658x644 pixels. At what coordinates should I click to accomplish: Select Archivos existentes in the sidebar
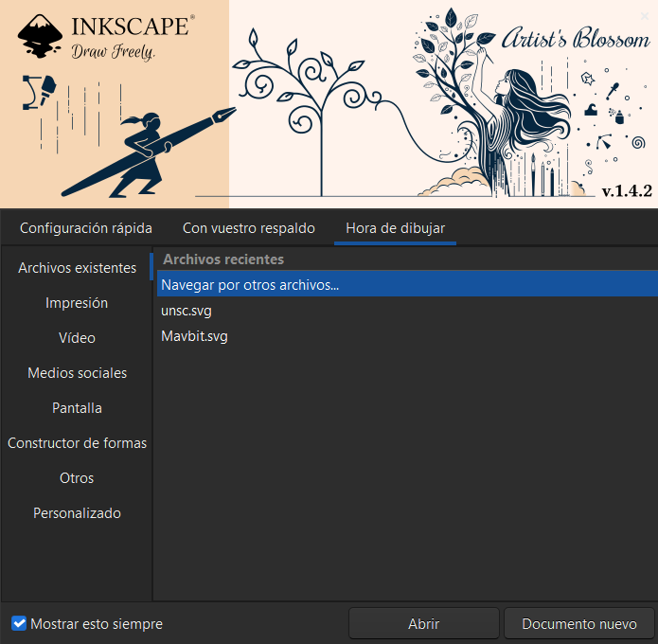[78, 267]
